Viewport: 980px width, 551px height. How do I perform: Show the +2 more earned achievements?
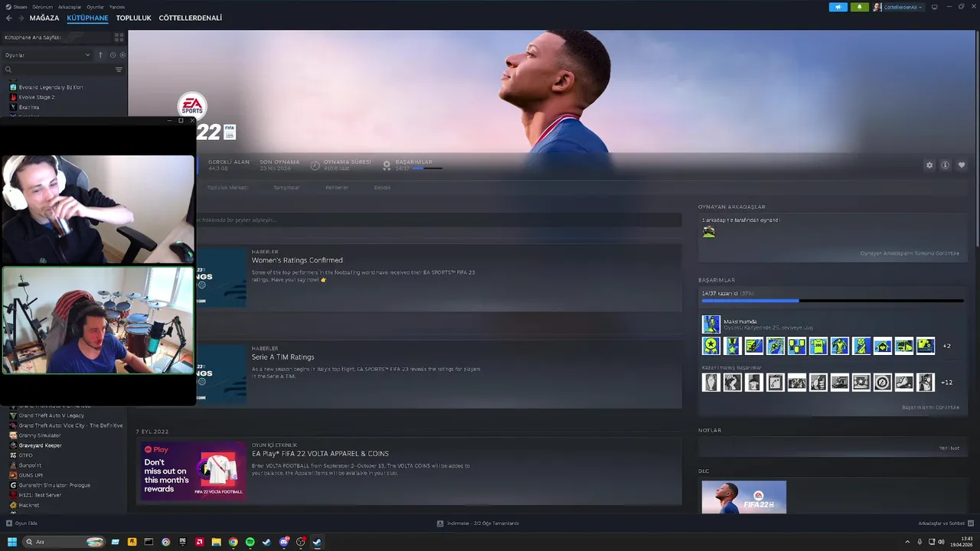[x=946, y=346]
